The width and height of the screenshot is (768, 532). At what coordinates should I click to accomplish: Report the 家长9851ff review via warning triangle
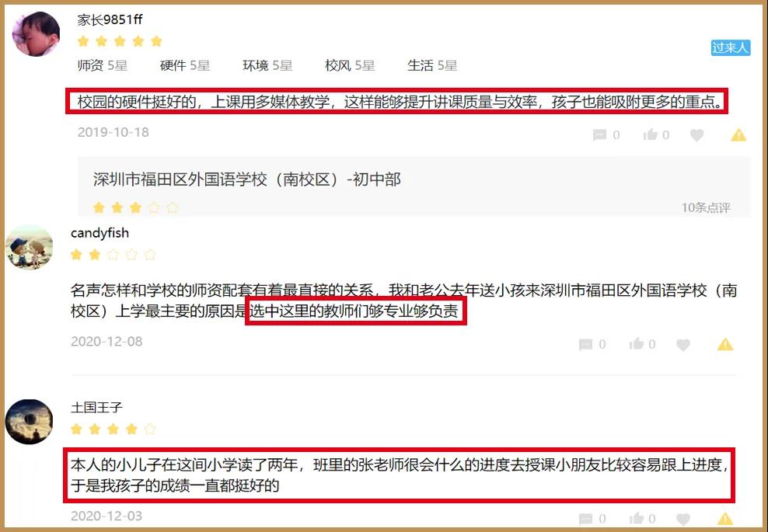(x=738, y=134)
